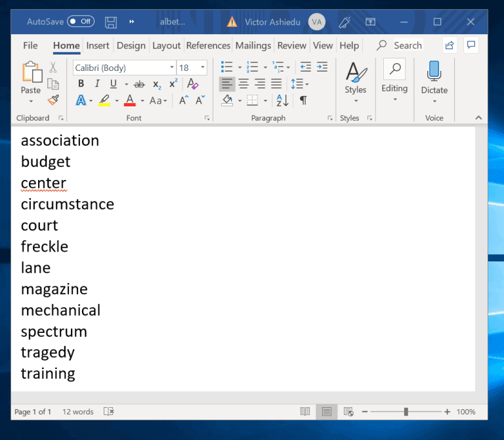Open underline style dropdown arrow
The width and height of the screenshot is (504, 440).
pyautogui.click(x=126, y=85)
